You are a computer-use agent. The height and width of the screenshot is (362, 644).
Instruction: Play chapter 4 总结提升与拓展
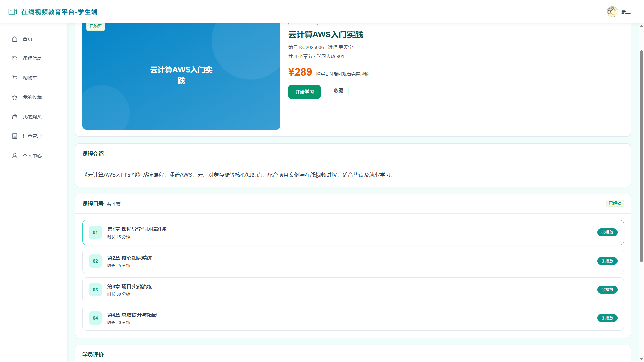coord(607,318)
